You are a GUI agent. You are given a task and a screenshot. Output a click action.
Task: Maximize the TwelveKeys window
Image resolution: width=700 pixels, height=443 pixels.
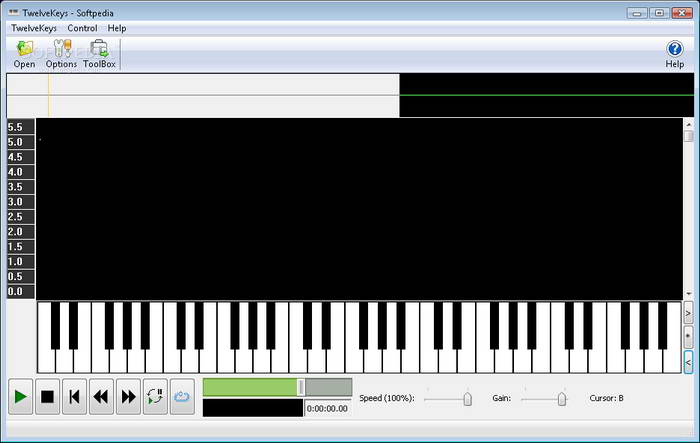659,13
